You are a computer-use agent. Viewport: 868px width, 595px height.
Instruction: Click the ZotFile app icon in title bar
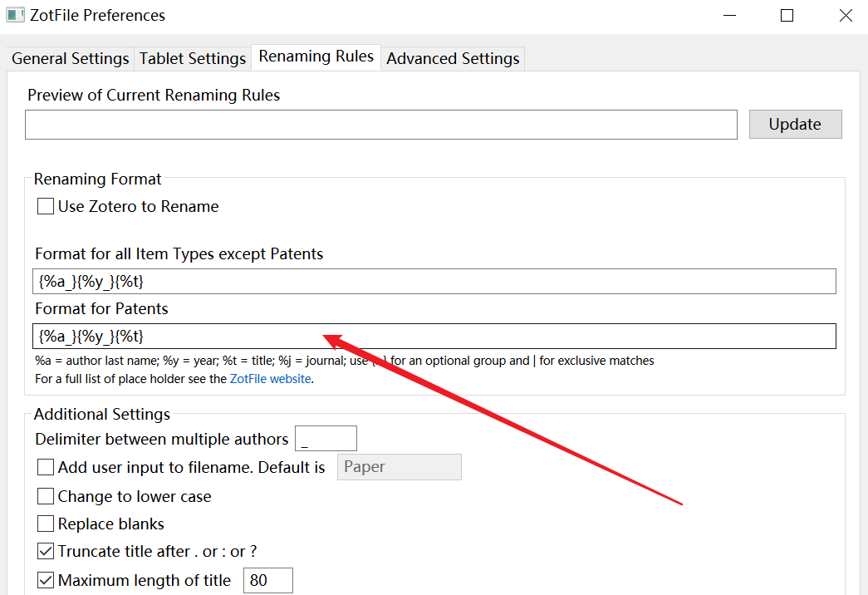click(x=15, y=16)
